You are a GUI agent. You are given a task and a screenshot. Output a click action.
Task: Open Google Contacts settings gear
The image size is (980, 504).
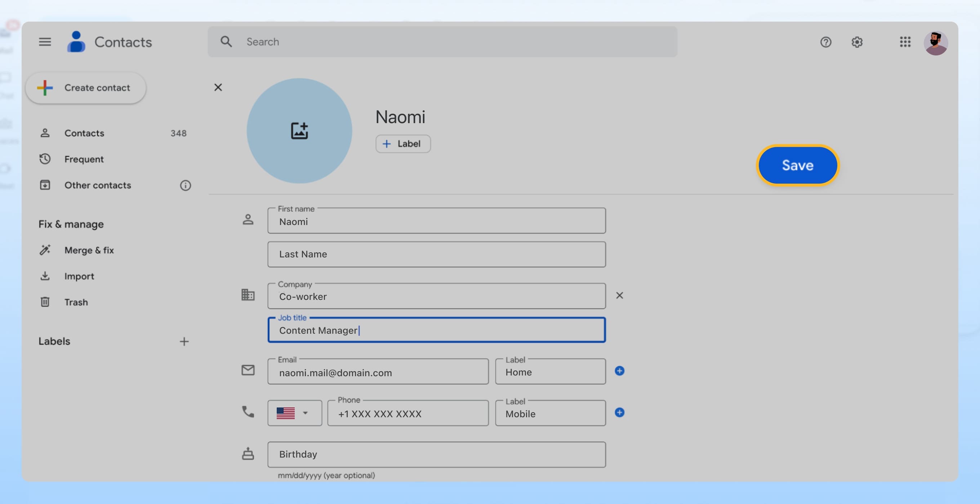(857, 42)
